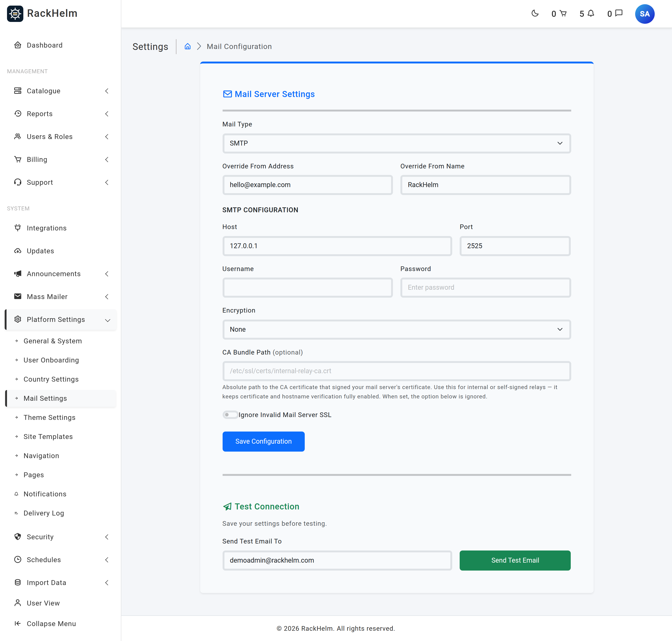
Task: Open Delivery Log submenu item
Action: (x=44, y=513)
